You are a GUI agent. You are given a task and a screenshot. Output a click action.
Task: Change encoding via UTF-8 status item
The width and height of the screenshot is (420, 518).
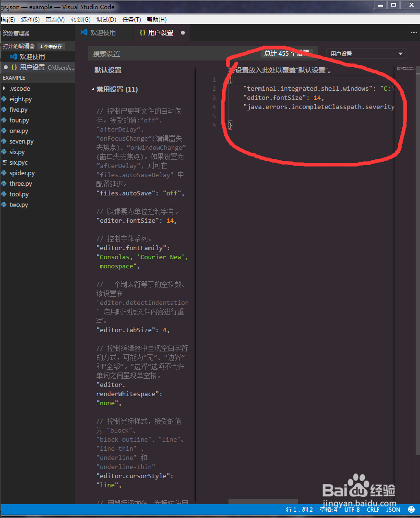(x=352, y=509)
